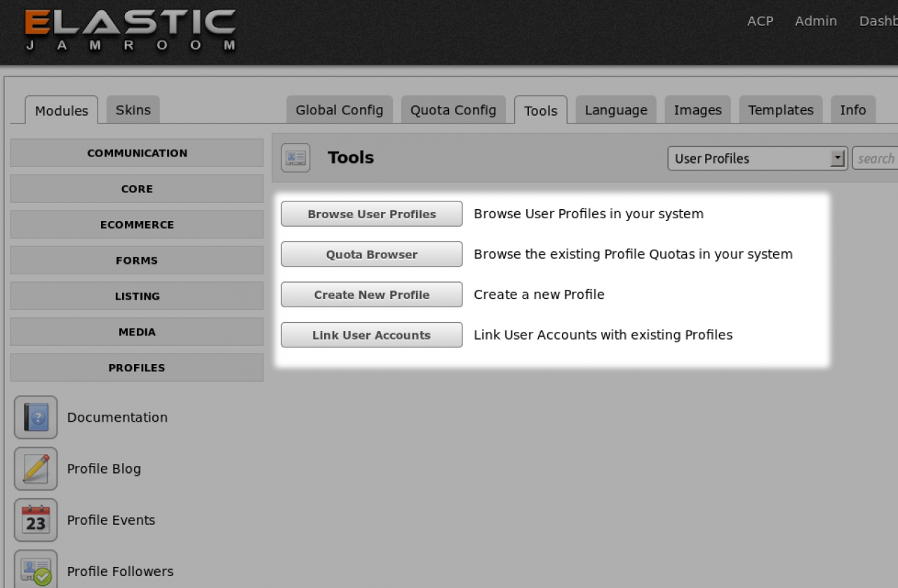The image size is (898, 588).
Task: Open the Global Config tab
Action: 340,109
